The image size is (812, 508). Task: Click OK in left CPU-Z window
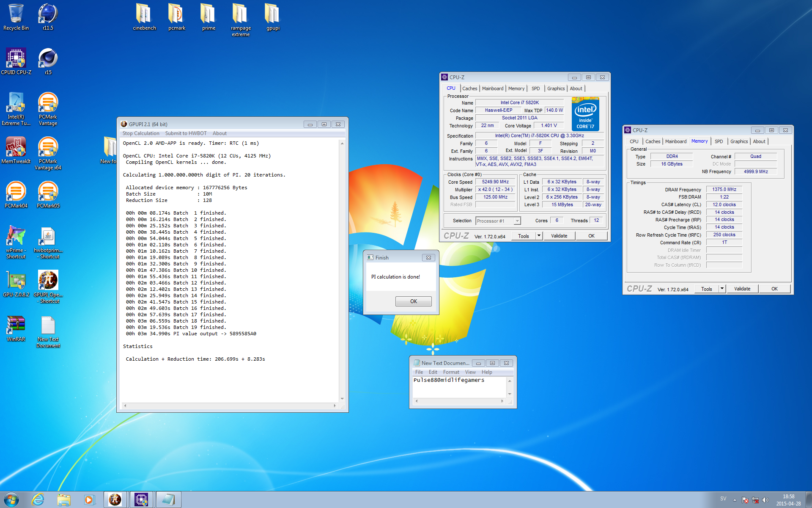tap(591, 236)
